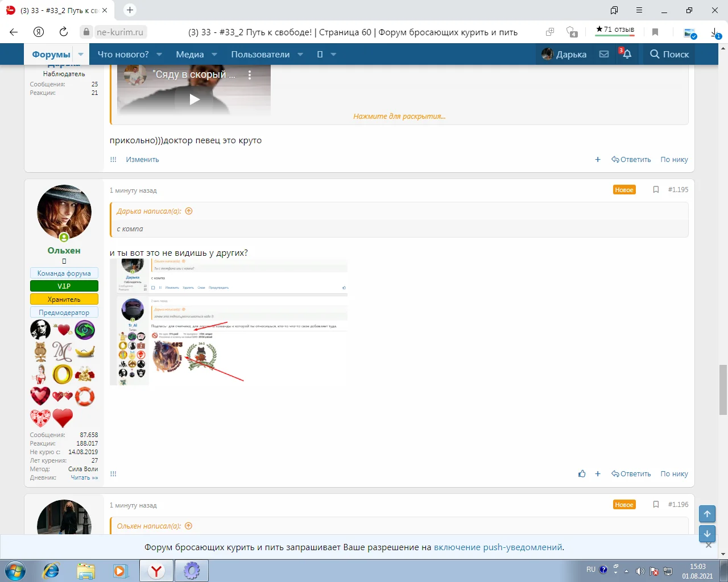Open the Windows Start menu
Viewport: 728px width, 582px height.
pyautogui.click(x=15, y=570)
